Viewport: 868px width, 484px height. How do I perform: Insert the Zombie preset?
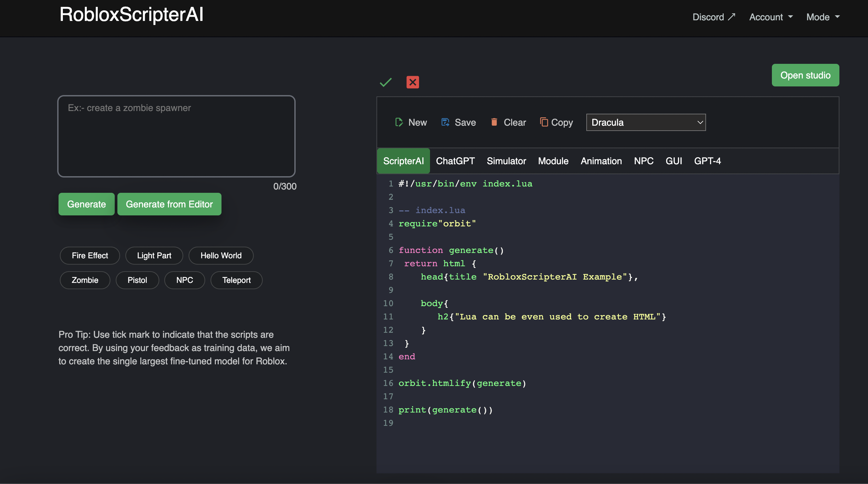(x=85, y=280)
